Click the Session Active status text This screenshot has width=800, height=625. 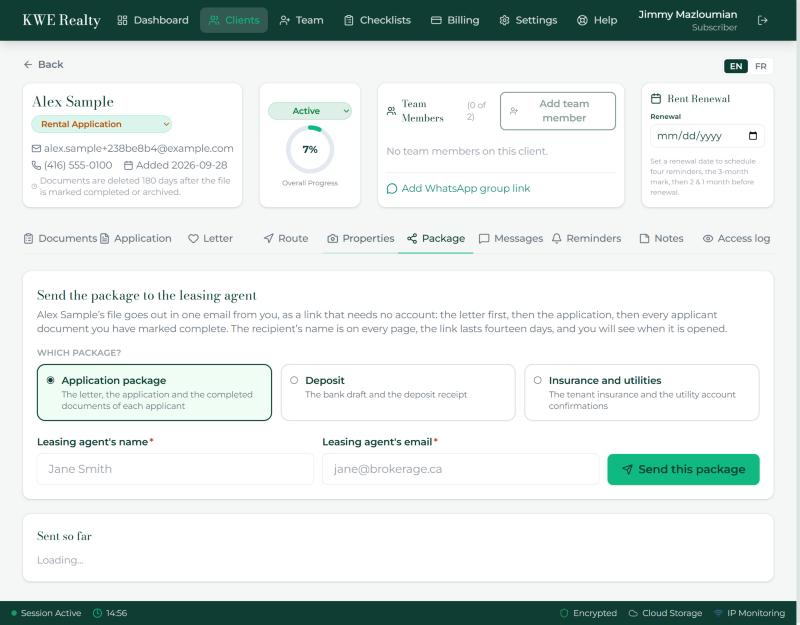click(51, 613)
